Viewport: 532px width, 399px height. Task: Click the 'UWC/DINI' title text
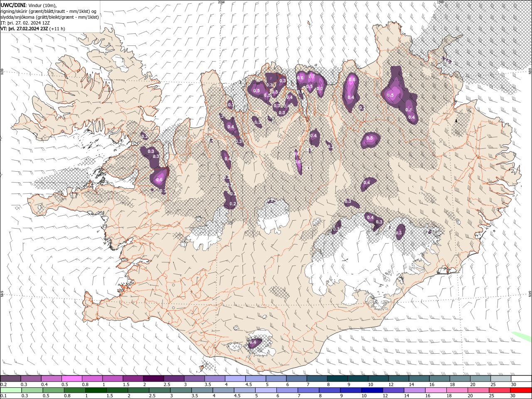[x=13, y=5]
